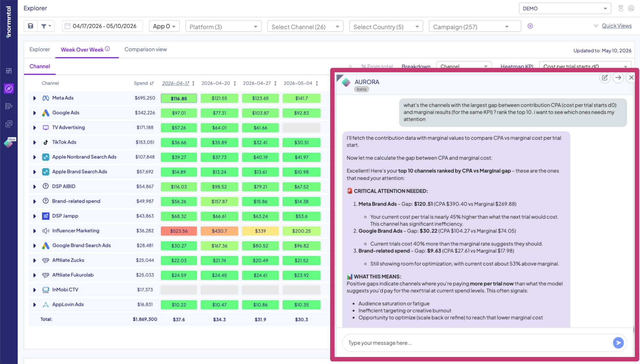This screenshot has width=640, height=364.
Task: Open the App 0 dropdown
Action: 164,26
